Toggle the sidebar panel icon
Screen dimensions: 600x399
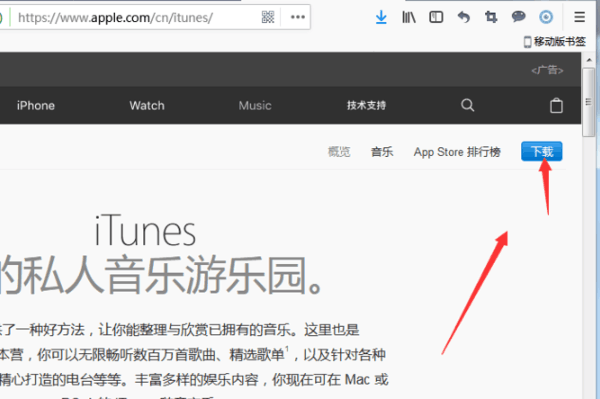click(436, 17)
